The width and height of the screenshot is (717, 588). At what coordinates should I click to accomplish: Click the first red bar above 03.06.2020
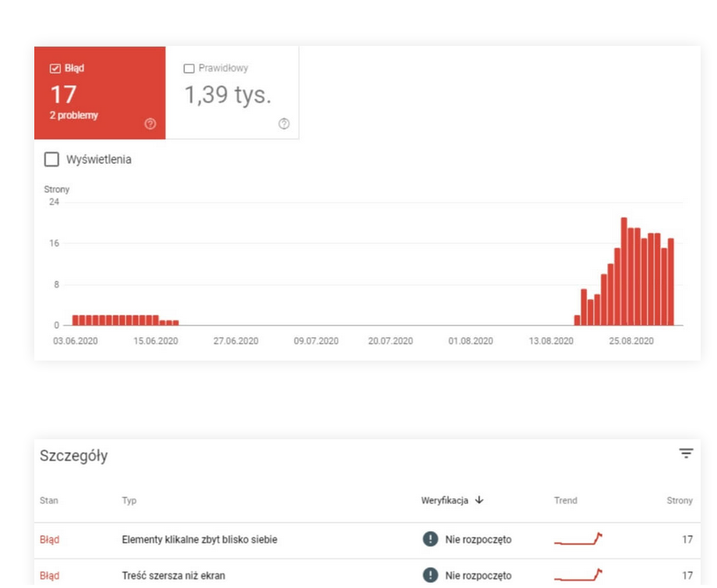click(75, 320)
